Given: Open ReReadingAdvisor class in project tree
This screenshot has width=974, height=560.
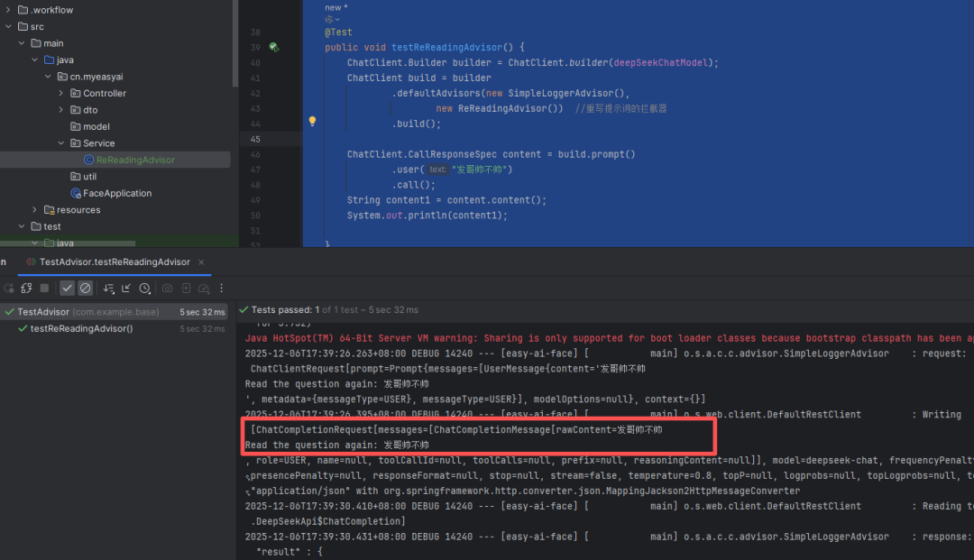Looking at the screenshot, I should click(x=134, y=160).
